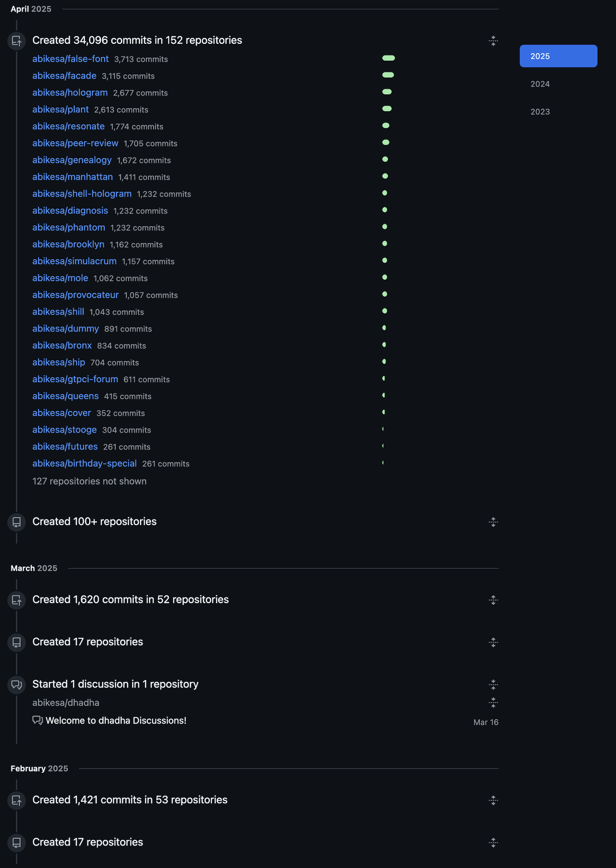Open 1,232 commits link for abikesa/phantom

click(x=137, y=228)
